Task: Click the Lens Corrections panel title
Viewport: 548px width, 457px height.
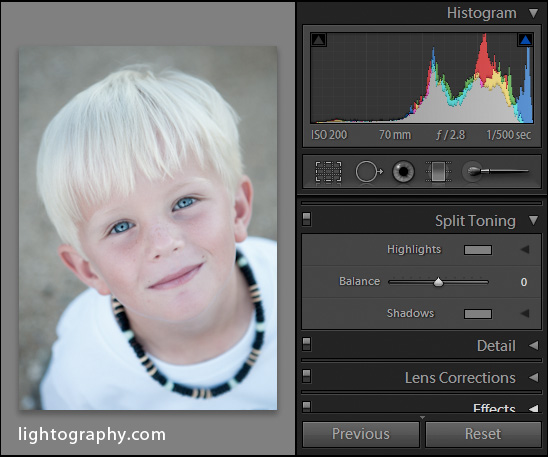Action: pos(460,378)
